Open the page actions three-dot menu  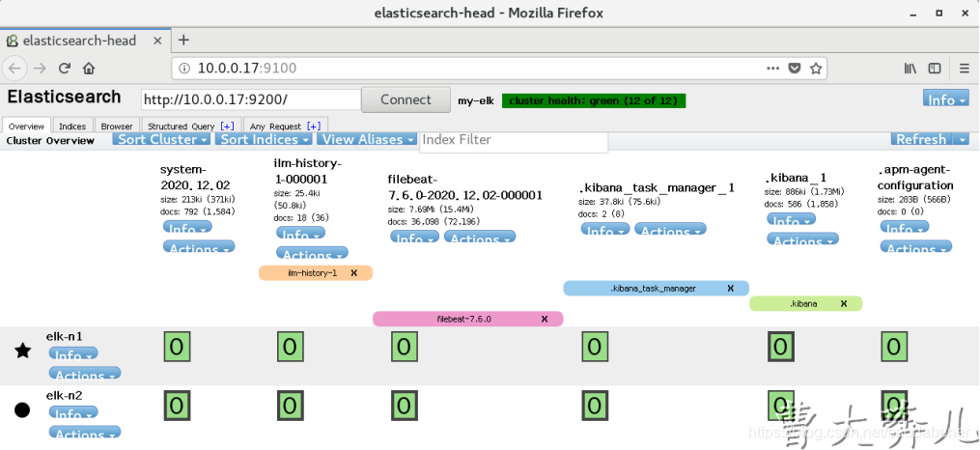coord(773,69)
